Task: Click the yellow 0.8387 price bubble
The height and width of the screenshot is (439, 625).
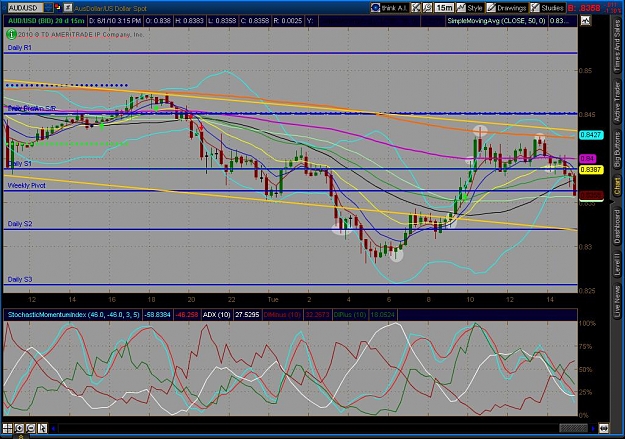Action: coord(591,170)
